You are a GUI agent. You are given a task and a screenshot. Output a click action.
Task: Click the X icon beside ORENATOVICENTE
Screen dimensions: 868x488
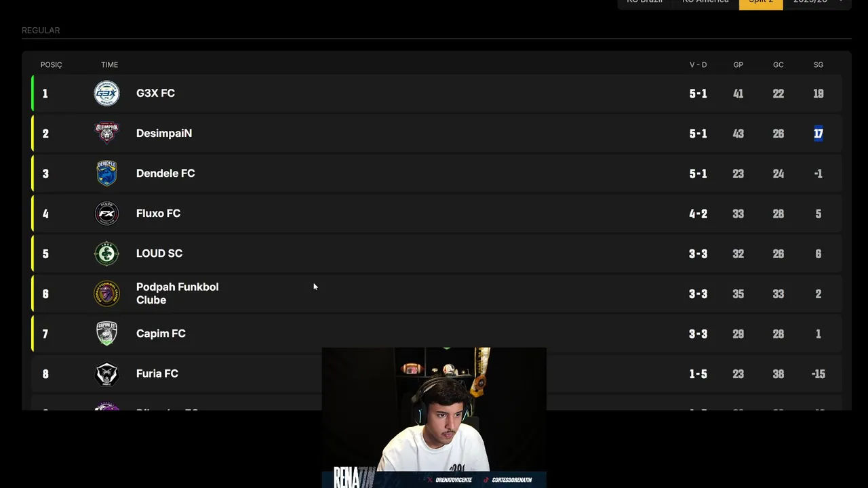point(430,480)
